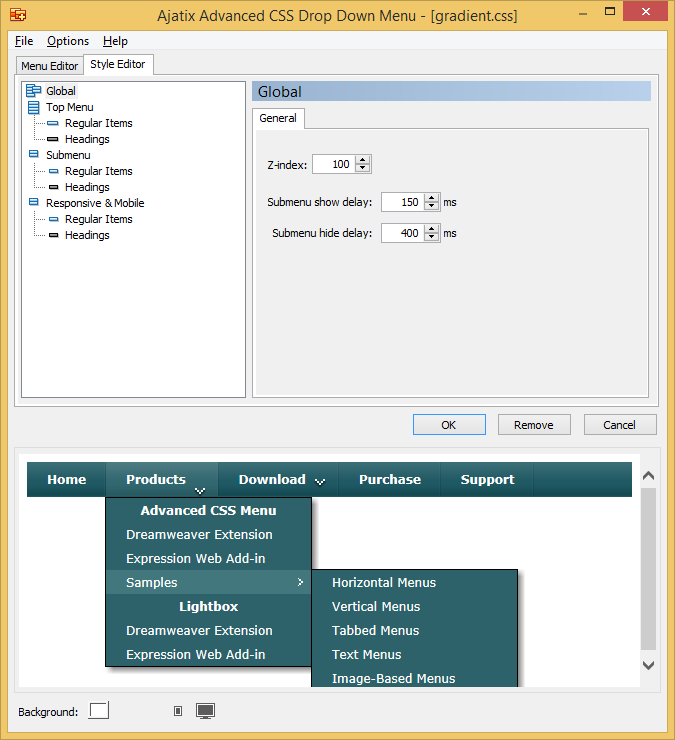The width and height of the screenshot is (675, 740).
Task: Click Products in the preview menu
Action: pos(162,479)
